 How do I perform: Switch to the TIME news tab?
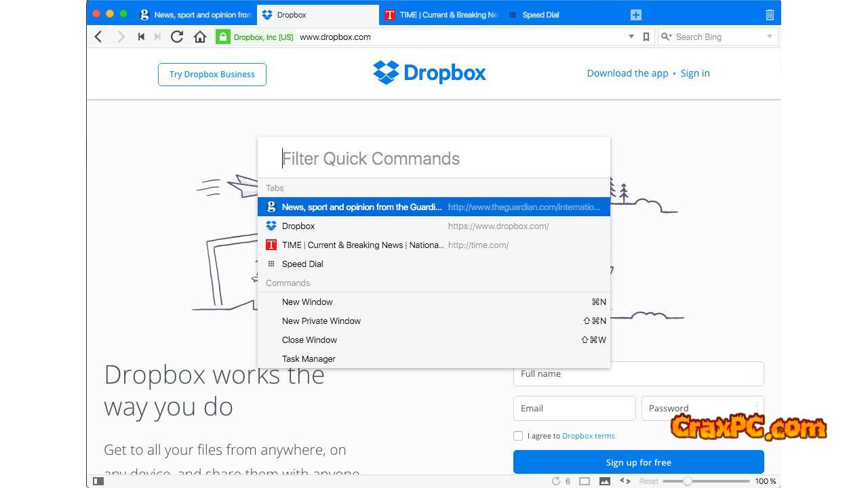pos(441,15)
